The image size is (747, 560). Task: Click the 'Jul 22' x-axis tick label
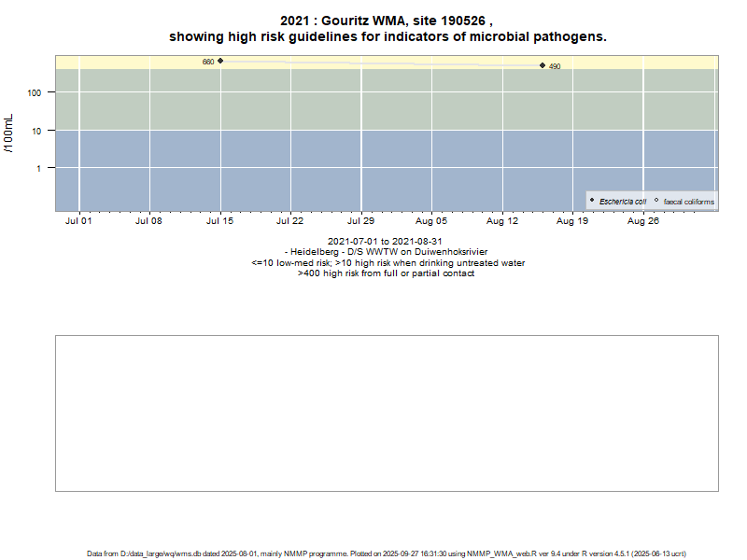(290, 222)
